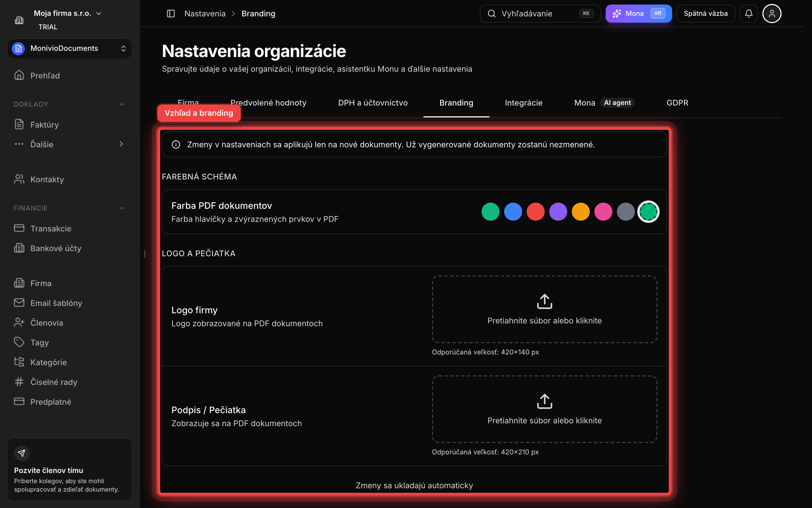Collapse the DOKLADY section
The height and width of the screenshot is (508, 812).
click(122, 104)
